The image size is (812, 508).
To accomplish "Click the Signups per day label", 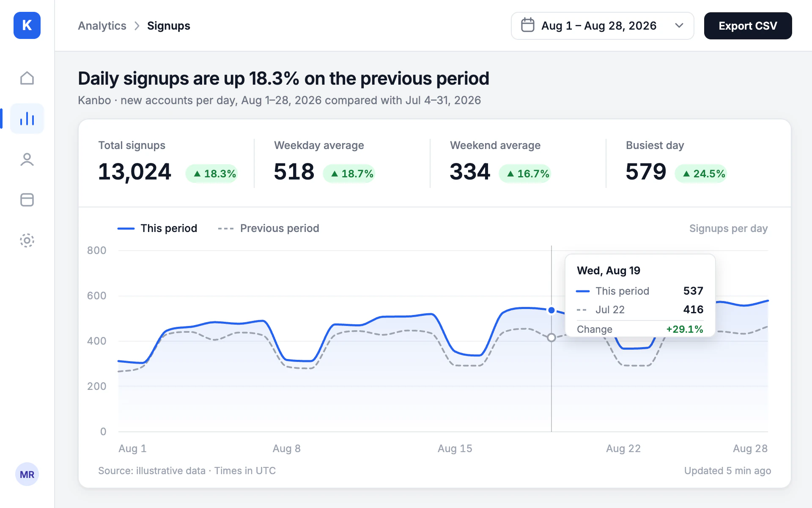I will click(728, 228).
